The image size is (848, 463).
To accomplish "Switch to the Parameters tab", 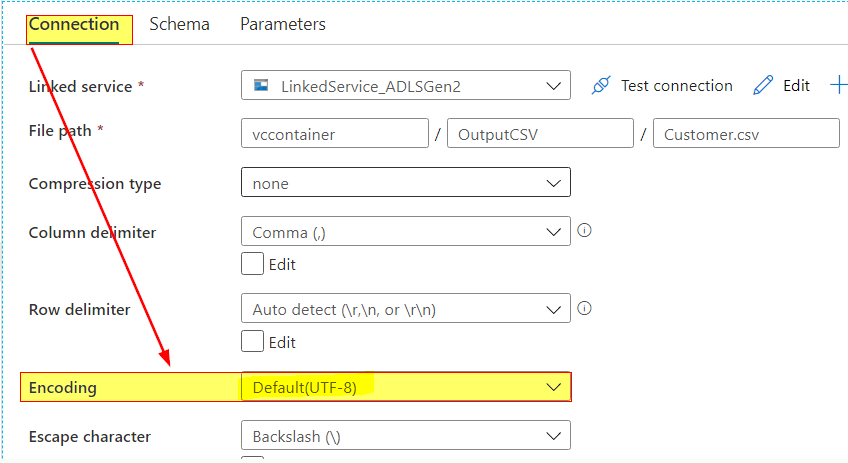I will (x=283, y=24).
